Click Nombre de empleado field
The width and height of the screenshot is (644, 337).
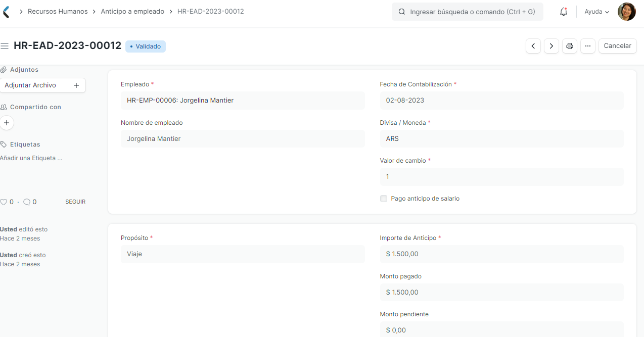(x=243, y=139)
